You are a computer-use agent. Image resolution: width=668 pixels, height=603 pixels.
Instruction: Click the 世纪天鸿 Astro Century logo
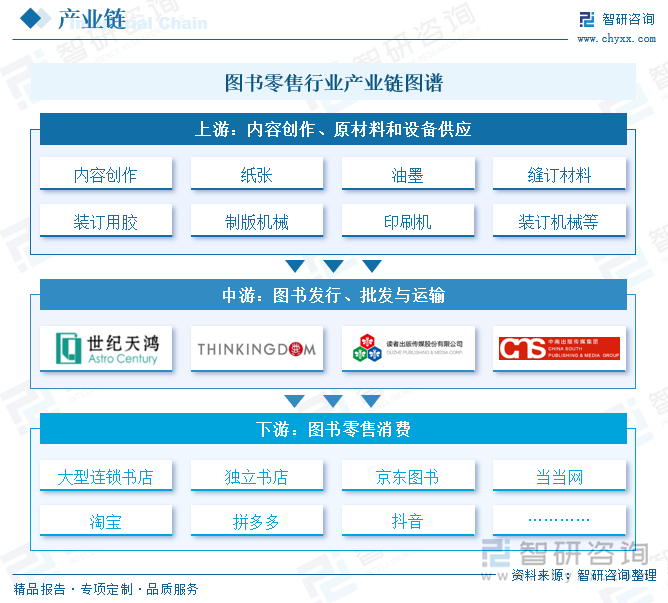pyautogui.click(x=106, y=349)
